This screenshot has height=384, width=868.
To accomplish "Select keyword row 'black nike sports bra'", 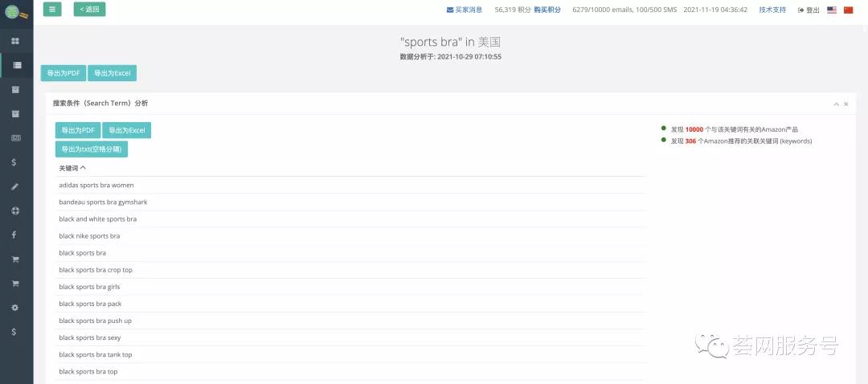I will (350, 235).
